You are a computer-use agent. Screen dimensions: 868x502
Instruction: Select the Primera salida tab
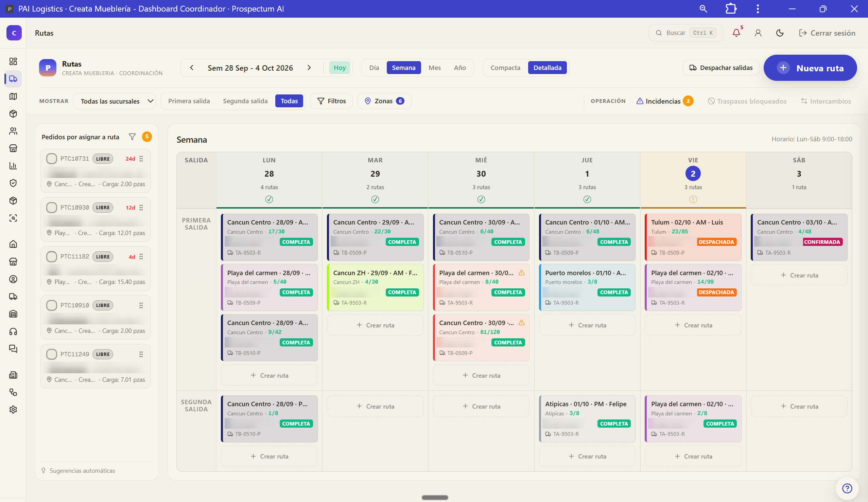[189, 101]
